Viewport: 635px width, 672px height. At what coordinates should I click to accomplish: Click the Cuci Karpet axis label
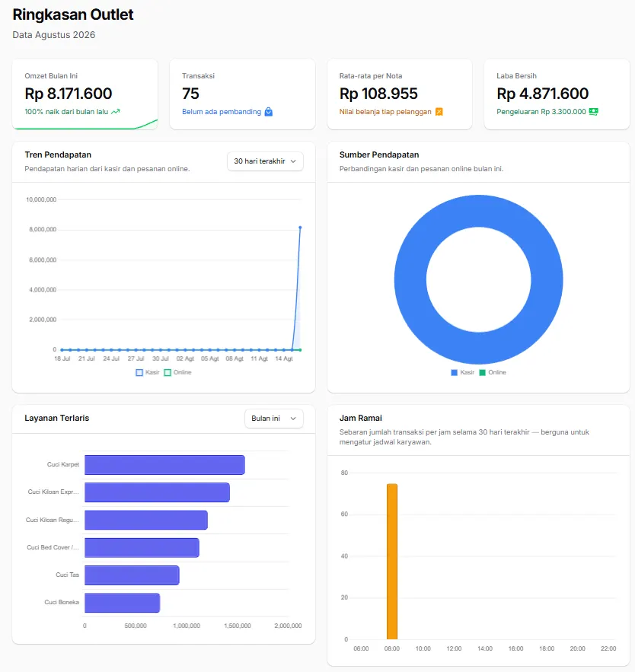(x=63, y=464)
